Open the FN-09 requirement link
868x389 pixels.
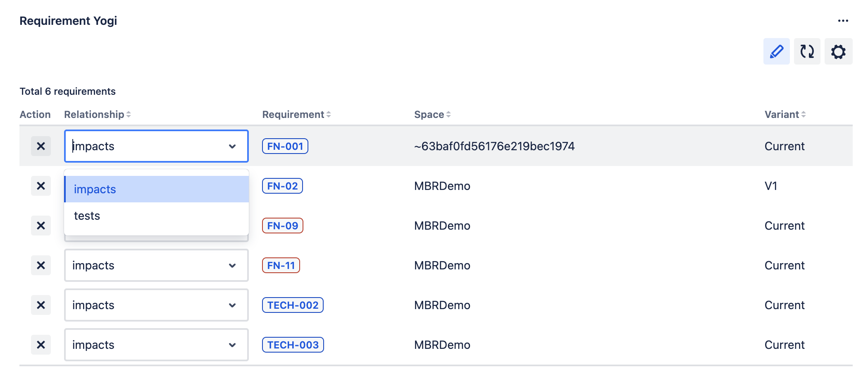283,226
